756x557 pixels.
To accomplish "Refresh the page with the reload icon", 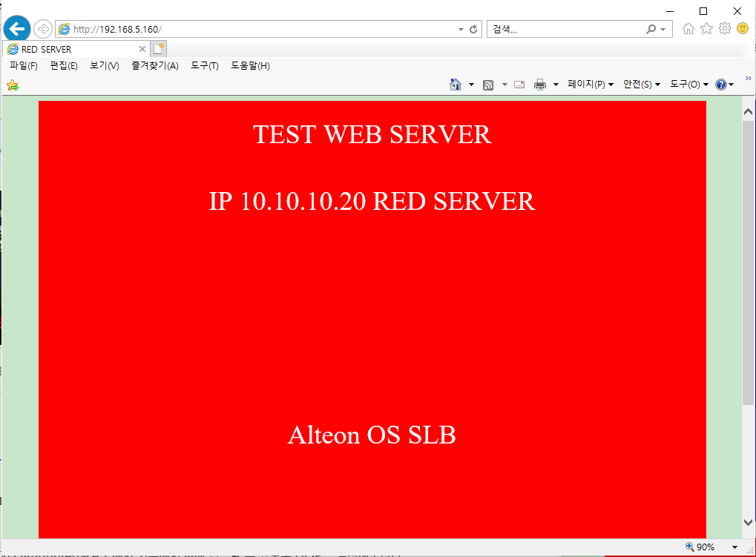I will (x=473, y=29).
